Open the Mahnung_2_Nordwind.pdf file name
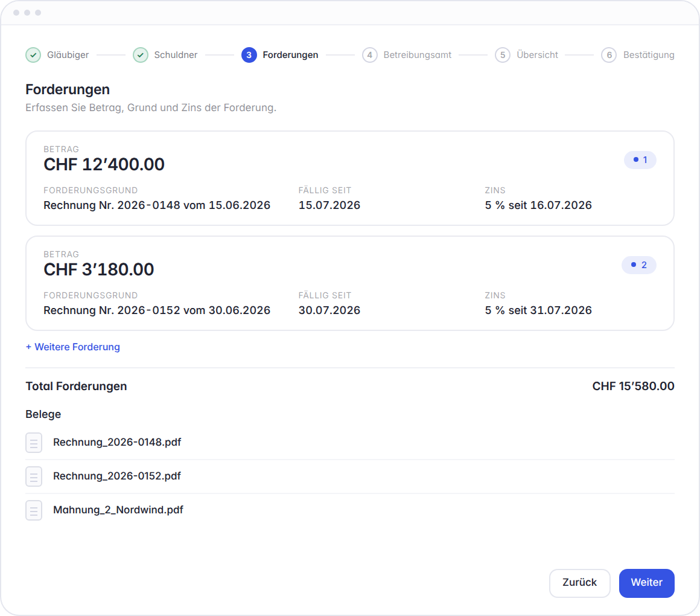The image size is (700, 616). point(118,510)
